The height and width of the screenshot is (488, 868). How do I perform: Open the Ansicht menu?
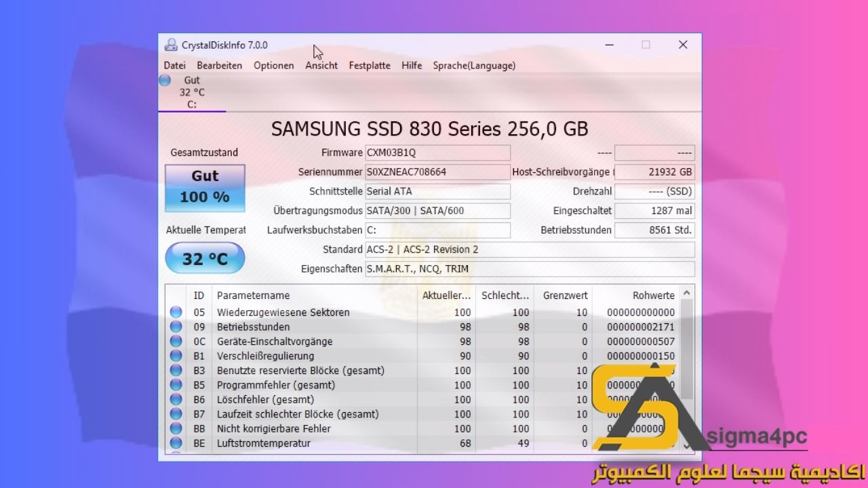coord(321,66)
